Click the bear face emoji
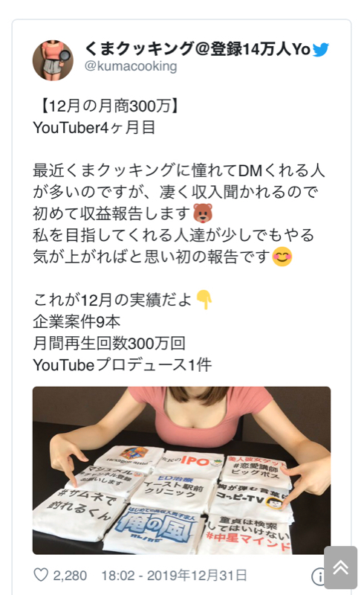The image size is (364, 595). point(203,213)
